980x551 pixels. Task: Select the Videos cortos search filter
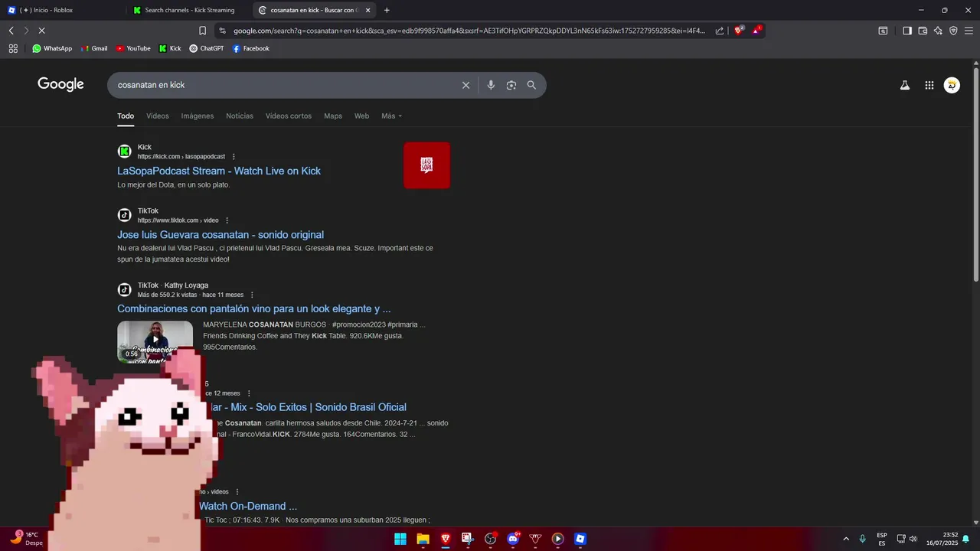pos(289,116)
